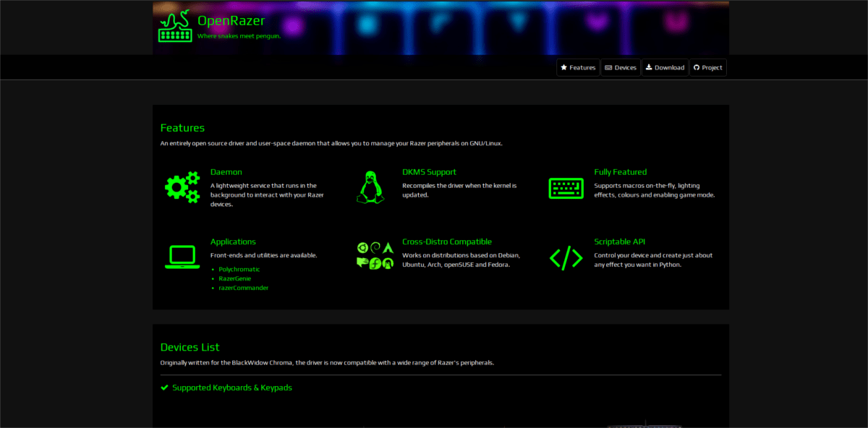Click the Supported Keyboards & Keypads heading
The image size is (868, 428).
[x=232, y=388]
